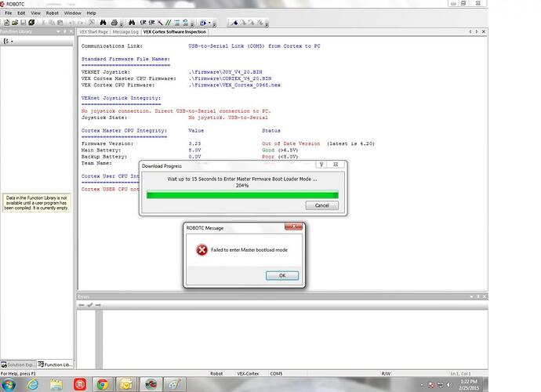
Task: Click the tab scroll right arrow in document area
Action: (477, 31)
